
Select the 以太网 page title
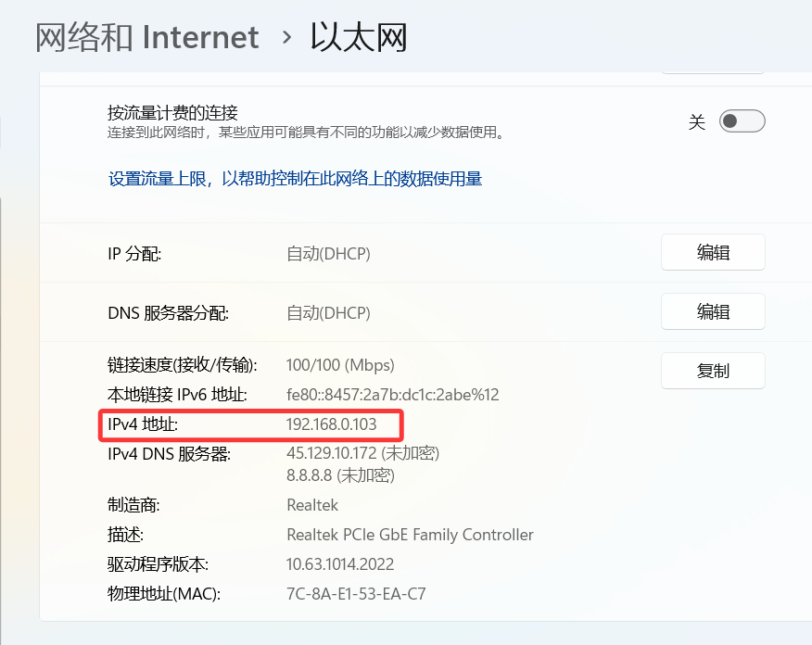pyautogui.click(x=359, y=37)
